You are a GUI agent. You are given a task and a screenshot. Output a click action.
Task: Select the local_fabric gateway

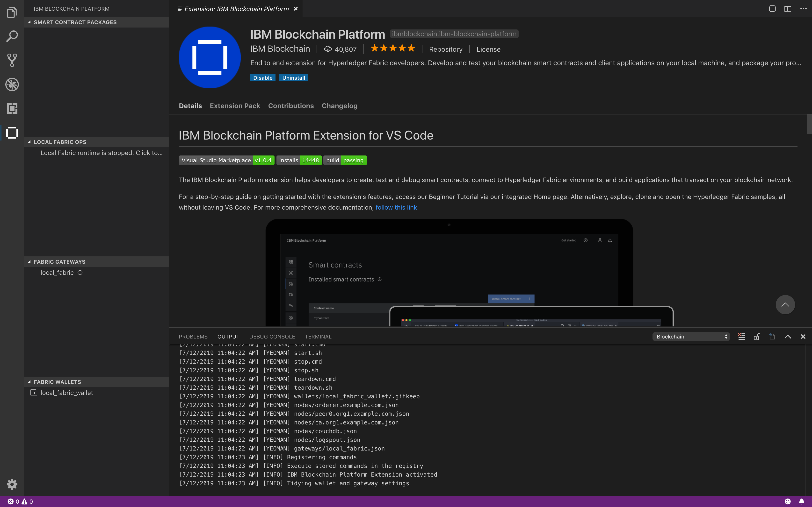coord(57,273)
